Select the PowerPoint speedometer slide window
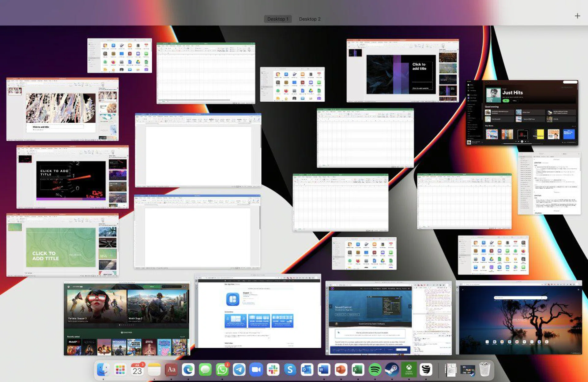 [x=73, y=177]
